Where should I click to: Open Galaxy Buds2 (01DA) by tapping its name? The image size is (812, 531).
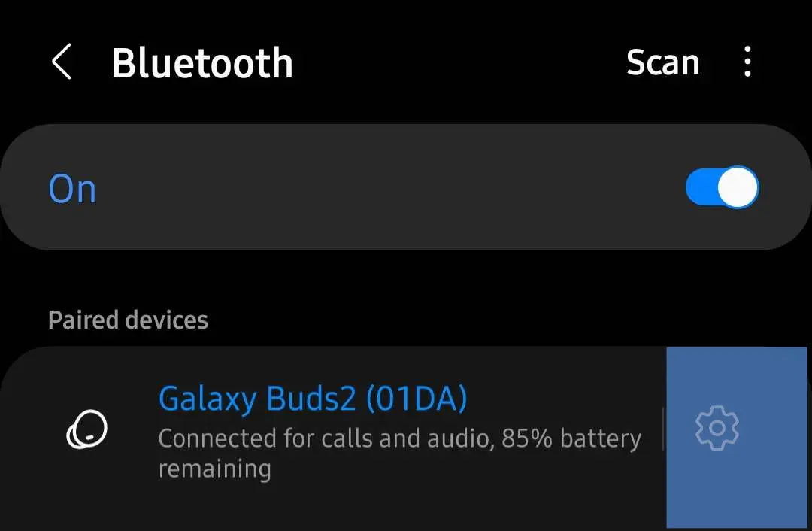(x=314, y=399)
